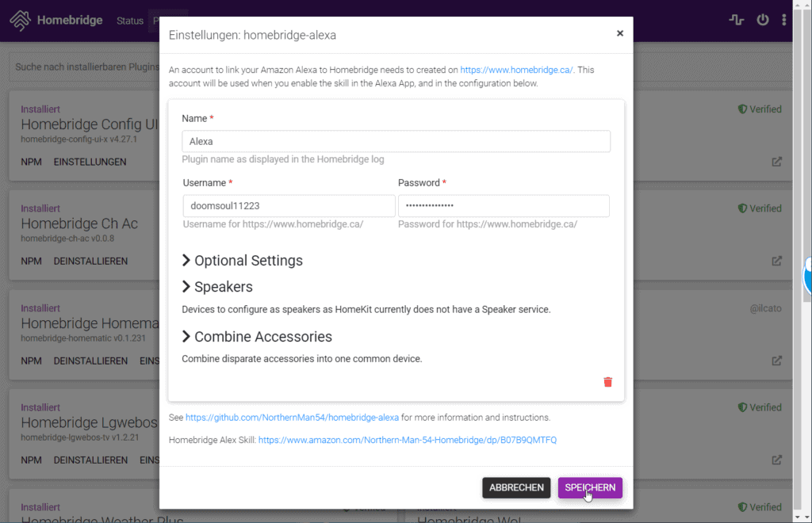Select the Password input field
The image size is (812, 523).
click(x=504, y=206)
